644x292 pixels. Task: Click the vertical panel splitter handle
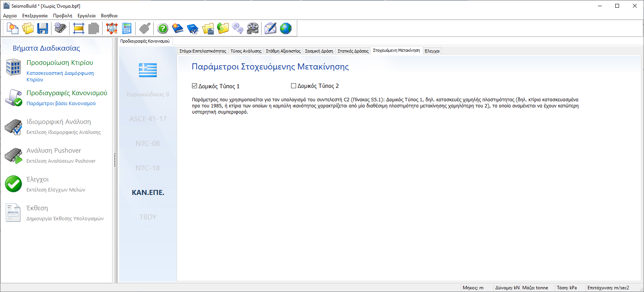coord(115,160)
